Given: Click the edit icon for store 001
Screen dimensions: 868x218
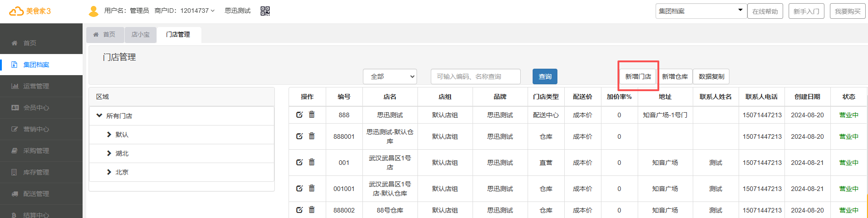Looking at the screenshot, I should [x=300, y=162].
